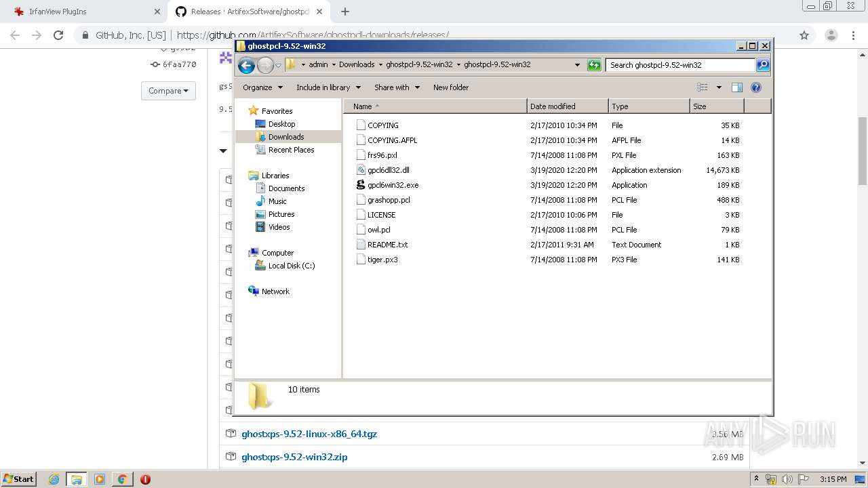Select the gpcl6dll32.dll file icon
868x488 pixels.
coord(361,170)
